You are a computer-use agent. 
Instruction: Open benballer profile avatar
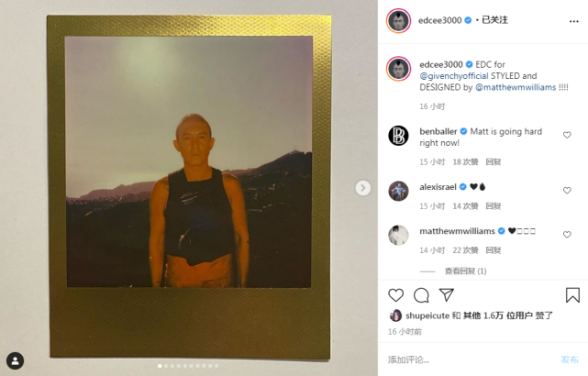point(398,136)
